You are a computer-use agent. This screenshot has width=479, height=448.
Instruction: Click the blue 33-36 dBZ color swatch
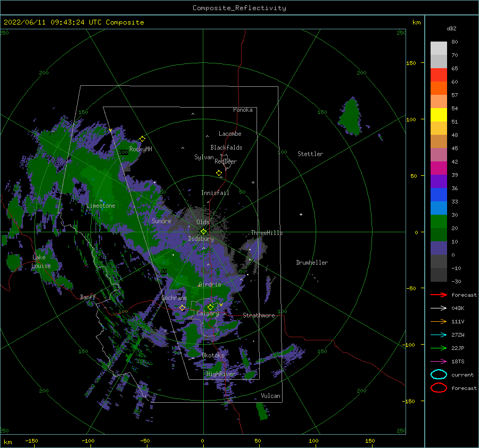439,194
